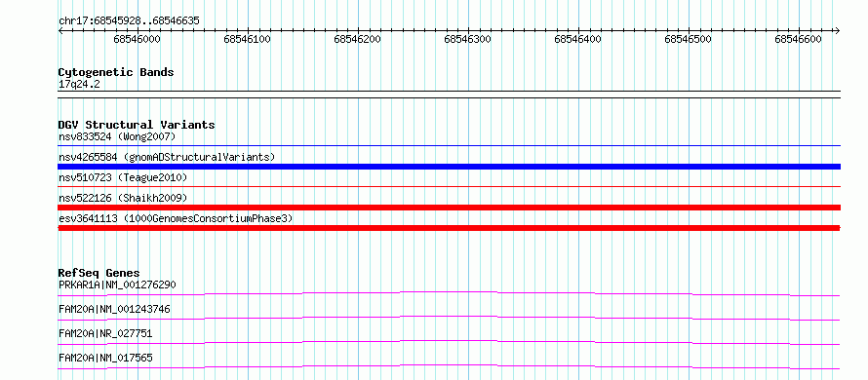Click the magenta PRKAR1A NM_001276290 gene line
Screen dimensions: 868x380
449,293
